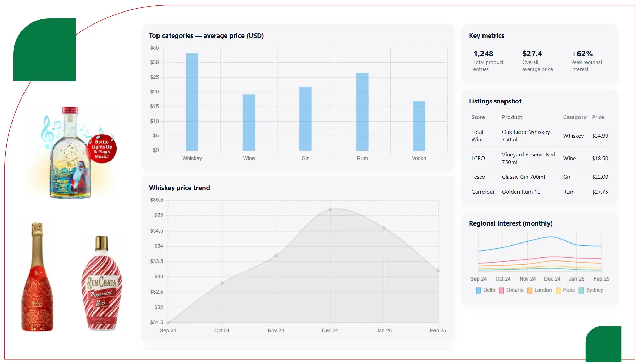This screenshot has width=640, height=364.
Task: Click the Whiskey bar in the chart
Action: (x=192, y=102)
